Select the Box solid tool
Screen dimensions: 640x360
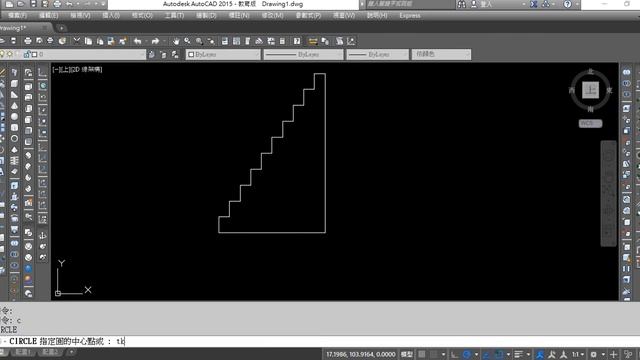tap(14, 83)
